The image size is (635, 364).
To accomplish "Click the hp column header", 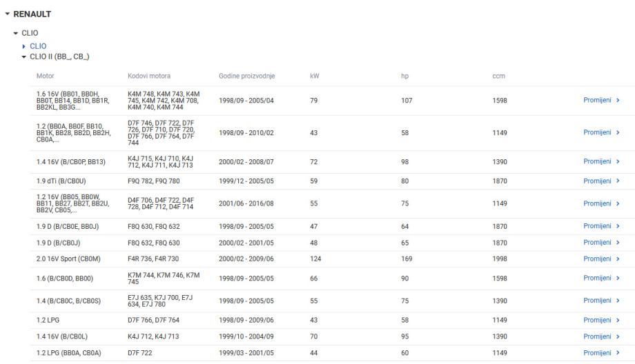I will (x=404, y=76).
